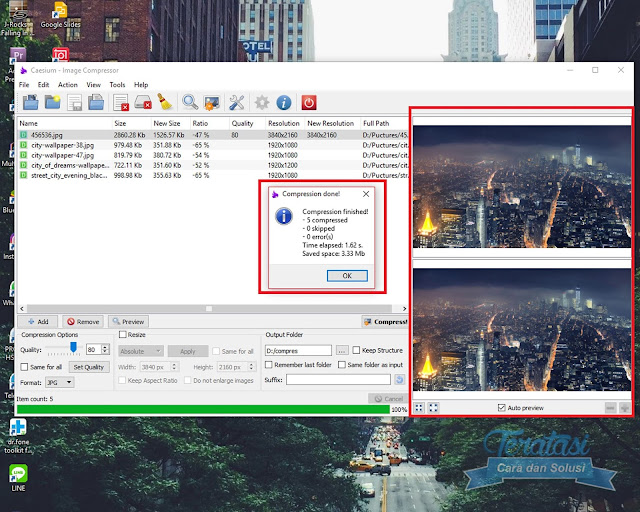This screenshot has width=640, height=512.
Task: Click the minus zoom-out preview button
Action: pos(611,407)
